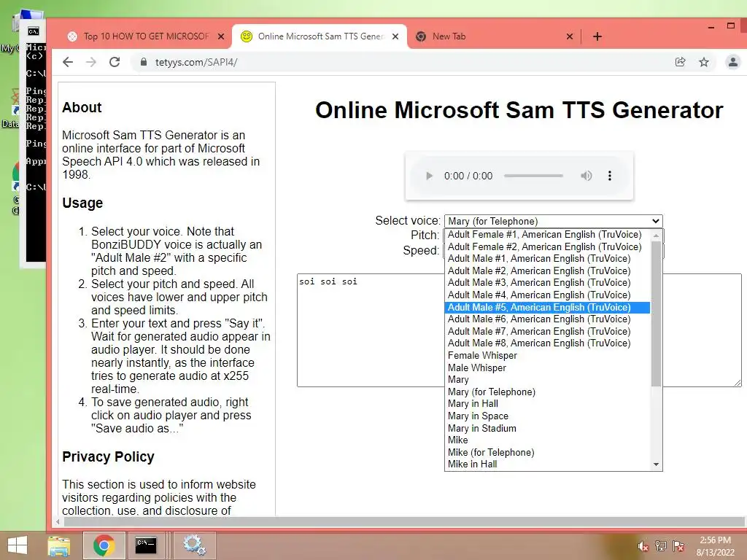
Task: Select Mary (for Telephone) in the list
Action: coord(547,392)
